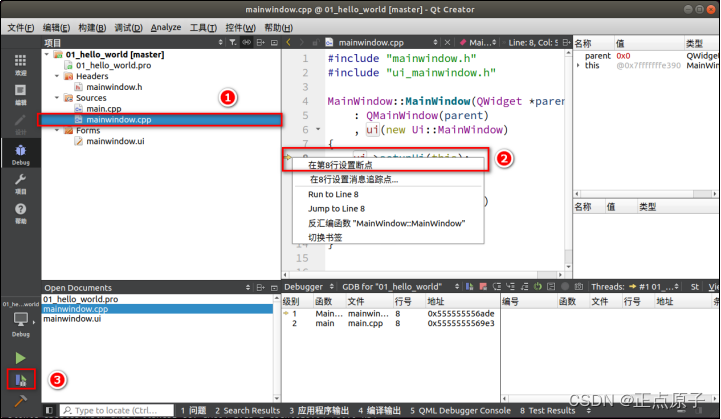Choose Jump to Line 8
721x419 pixels.
click(388, 208)
